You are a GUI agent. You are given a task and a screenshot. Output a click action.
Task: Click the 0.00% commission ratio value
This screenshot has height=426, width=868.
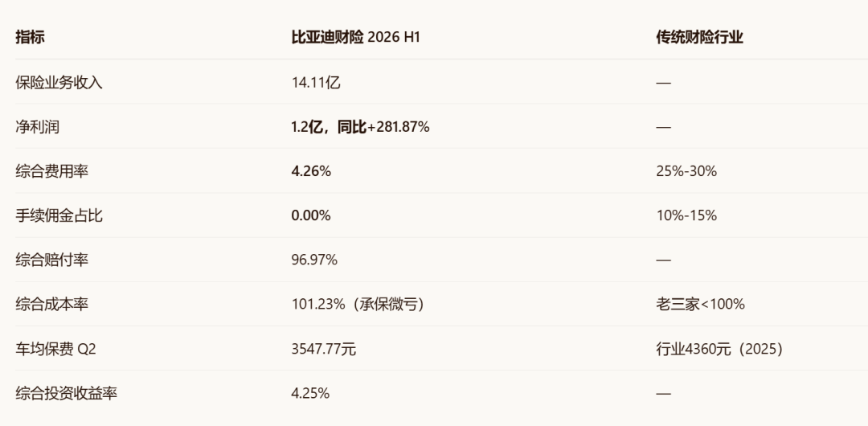(x=311, y=215)
